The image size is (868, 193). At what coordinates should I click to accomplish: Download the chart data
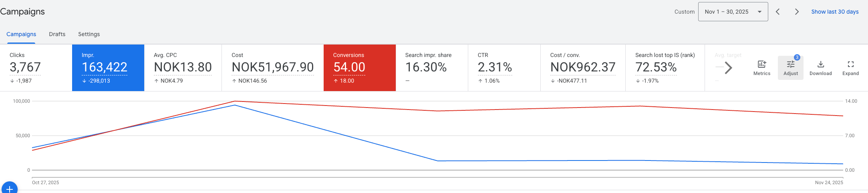[820, 68]
